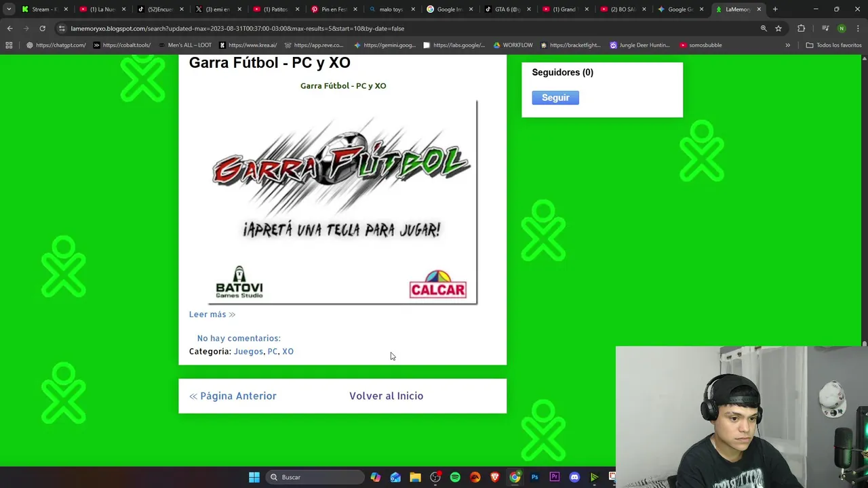Click the browser address bar URL
This screenshot has height=488, width=868.
237,28
